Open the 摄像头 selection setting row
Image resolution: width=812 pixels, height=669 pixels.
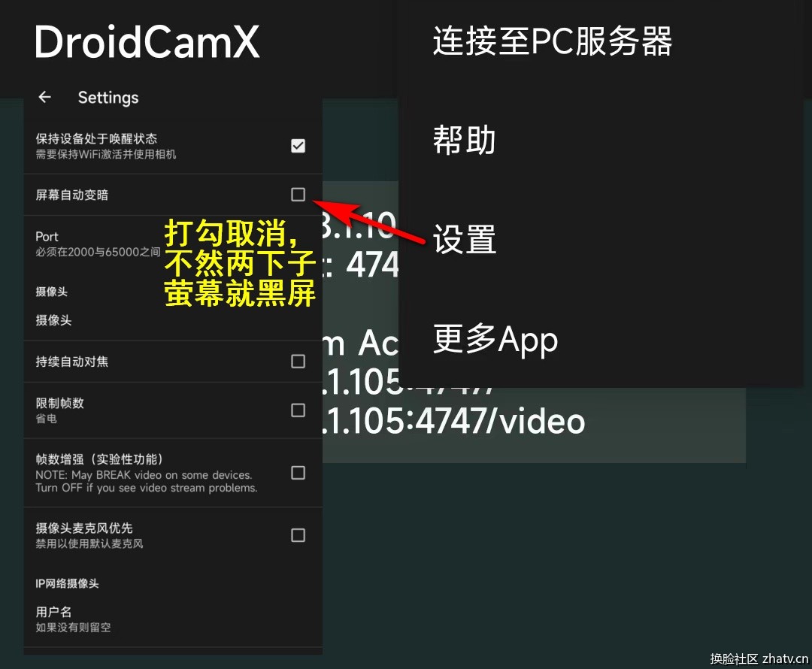[173, 320]
